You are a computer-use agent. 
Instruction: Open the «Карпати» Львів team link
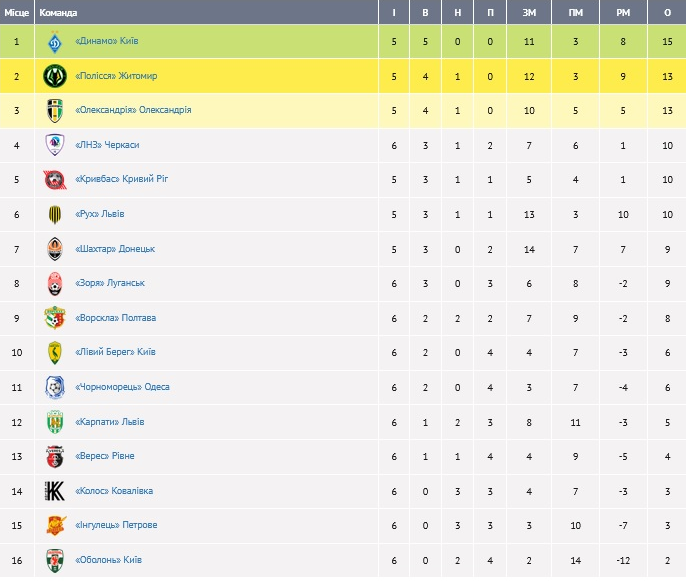[110, 422]
